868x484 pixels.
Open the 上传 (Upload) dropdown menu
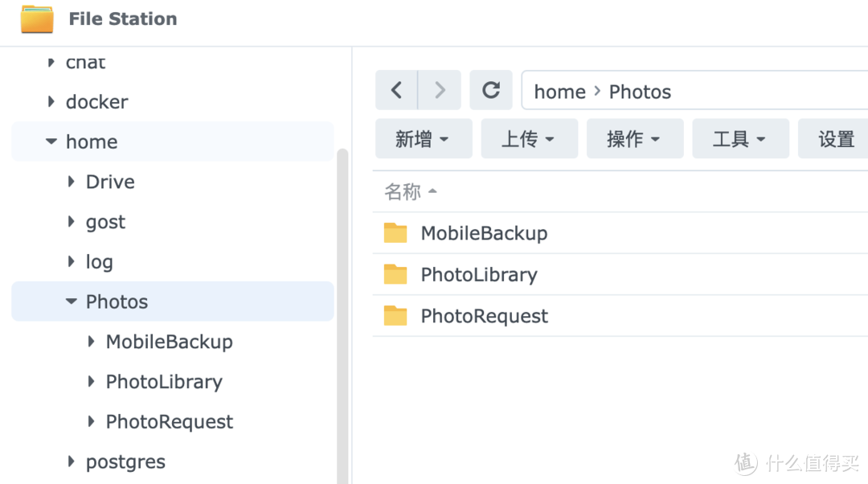click(529, 139)
